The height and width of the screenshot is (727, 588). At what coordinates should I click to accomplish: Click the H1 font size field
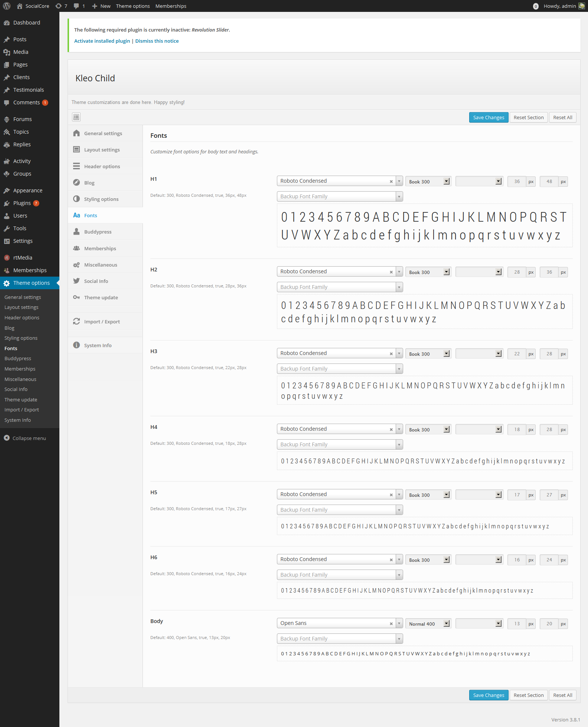coord(517,181)
